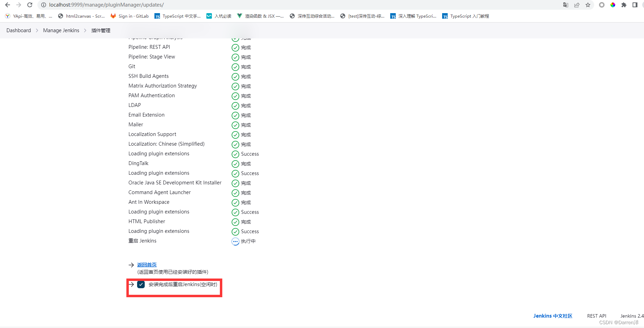
Task: Click the LDAP completed check icon
Action: click(x=235, y=106)
